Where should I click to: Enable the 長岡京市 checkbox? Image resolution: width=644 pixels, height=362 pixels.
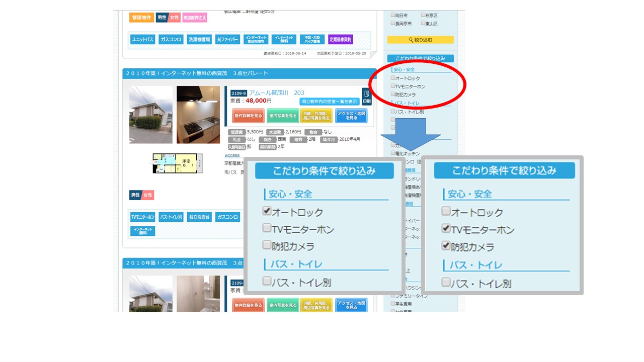coord(393,23)
